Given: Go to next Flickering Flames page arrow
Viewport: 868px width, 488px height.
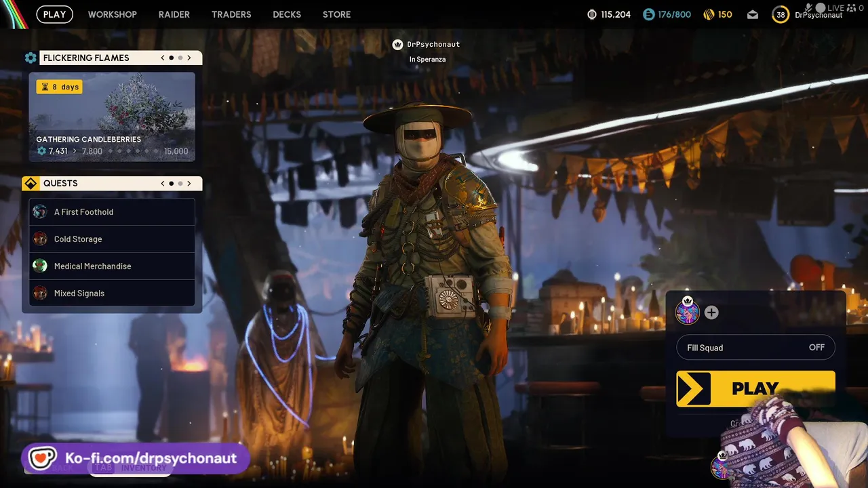Looking at the screenshot, I should (189, 58).
